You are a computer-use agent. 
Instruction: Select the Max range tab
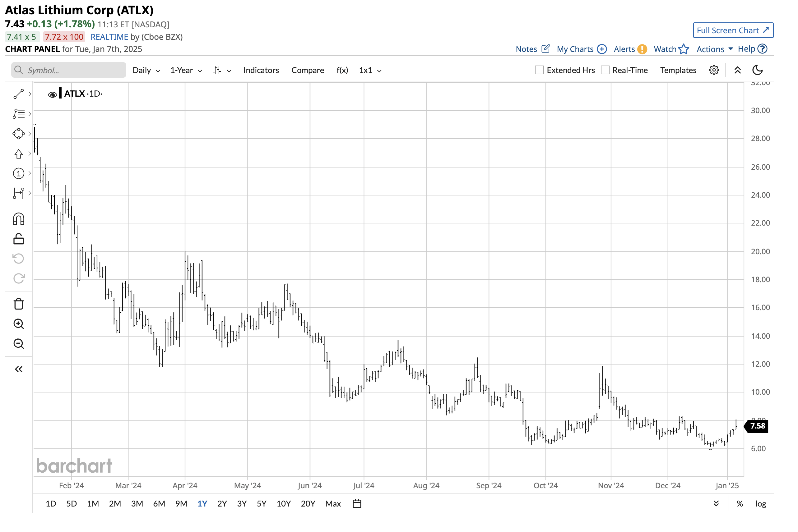point(333,503)
